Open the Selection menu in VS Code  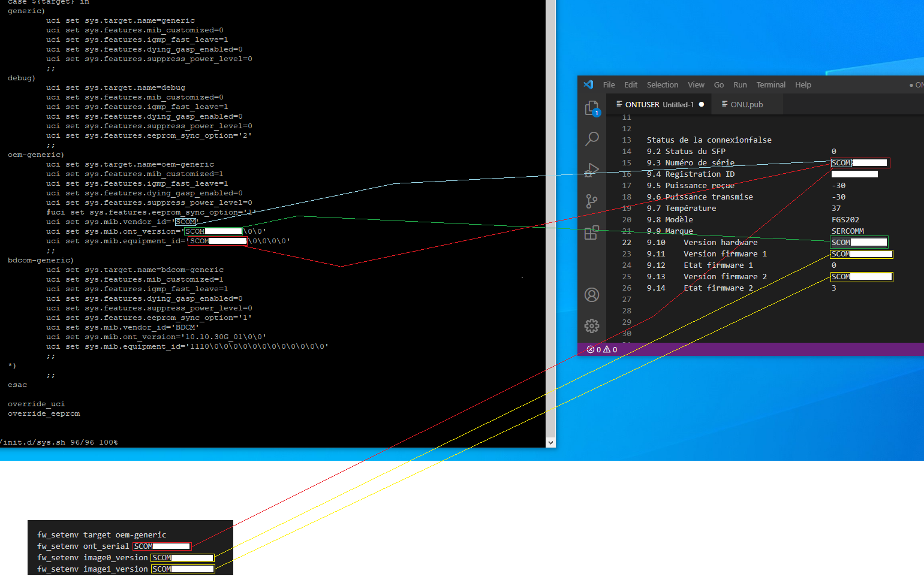663,85
